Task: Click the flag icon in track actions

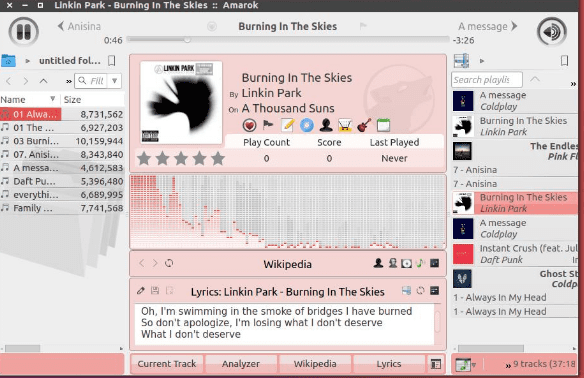Action: 268,125
